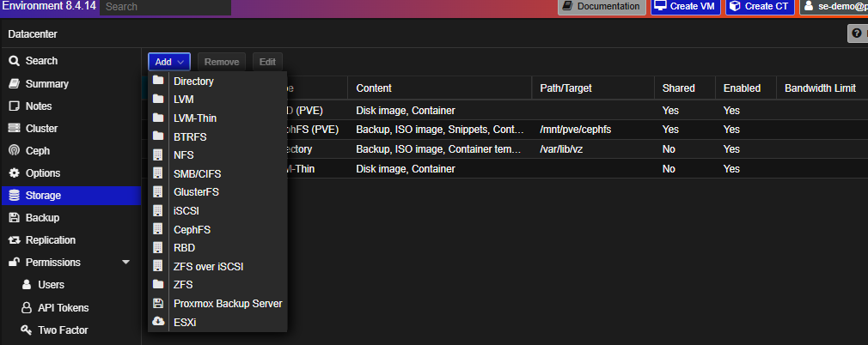Select the 'Backup, ISO image, Snippets' content cell

click(440, 130)
